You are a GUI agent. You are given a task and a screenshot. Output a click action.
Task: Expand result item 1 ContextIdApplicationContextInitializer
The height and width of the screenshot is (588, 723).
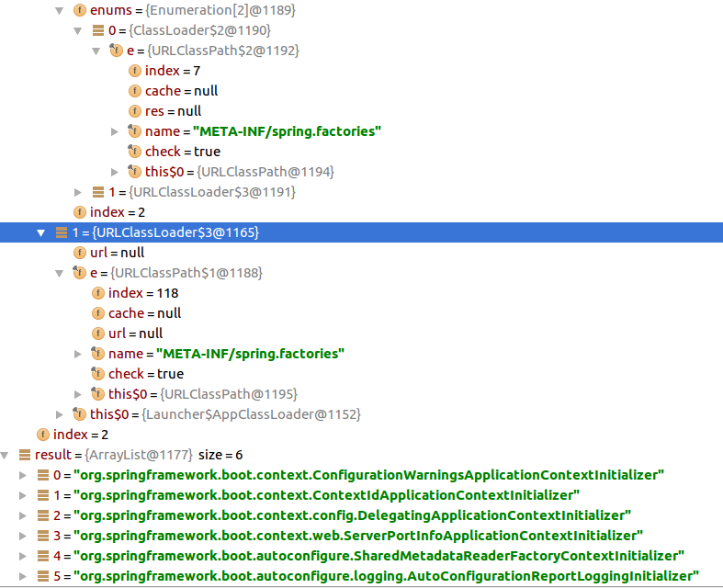click(23, 495)
